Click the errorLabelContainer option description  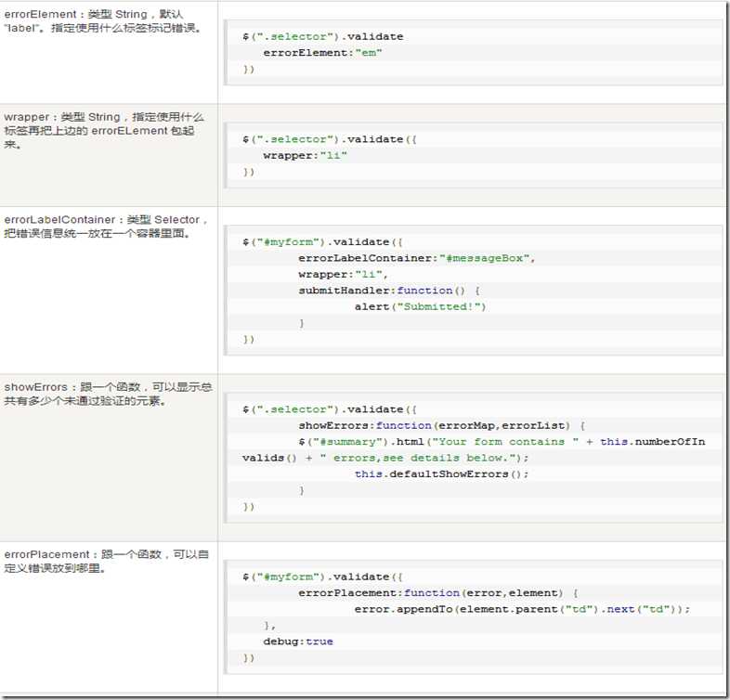(106, 227)
